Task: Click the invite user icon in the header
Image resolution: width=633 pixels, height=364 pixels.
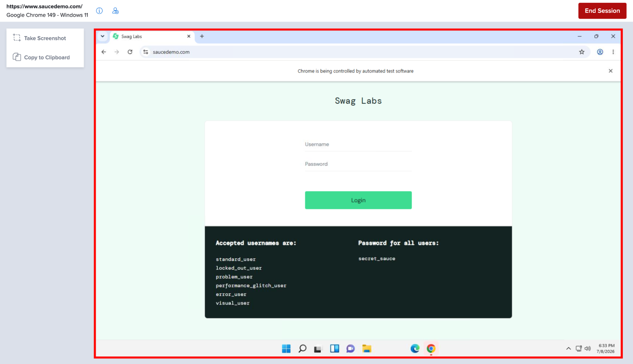Action: point(116,11)
